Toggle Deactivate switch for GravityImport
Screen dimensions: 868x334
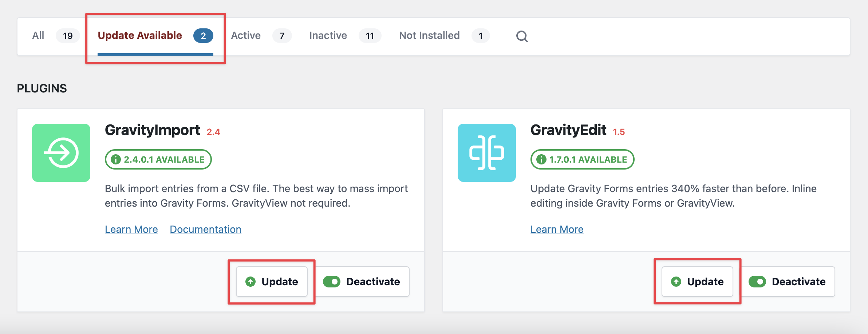pos(362,282)
